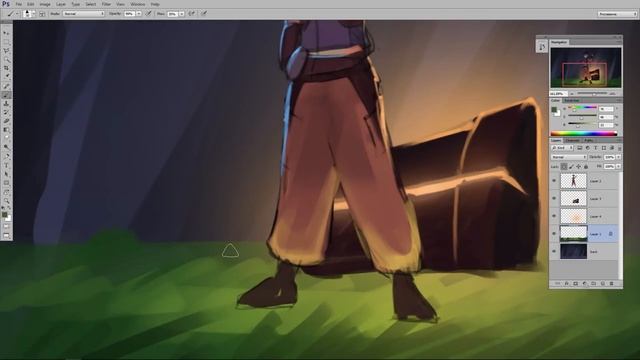Switch to the Channels tab

pos(572,140)
